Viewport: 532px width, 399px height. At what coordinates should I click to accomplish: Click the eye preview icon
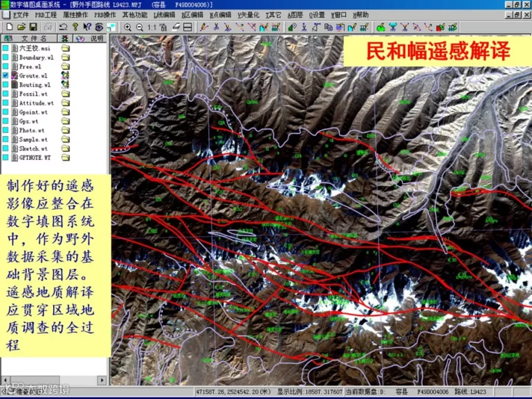pos(99,27)
